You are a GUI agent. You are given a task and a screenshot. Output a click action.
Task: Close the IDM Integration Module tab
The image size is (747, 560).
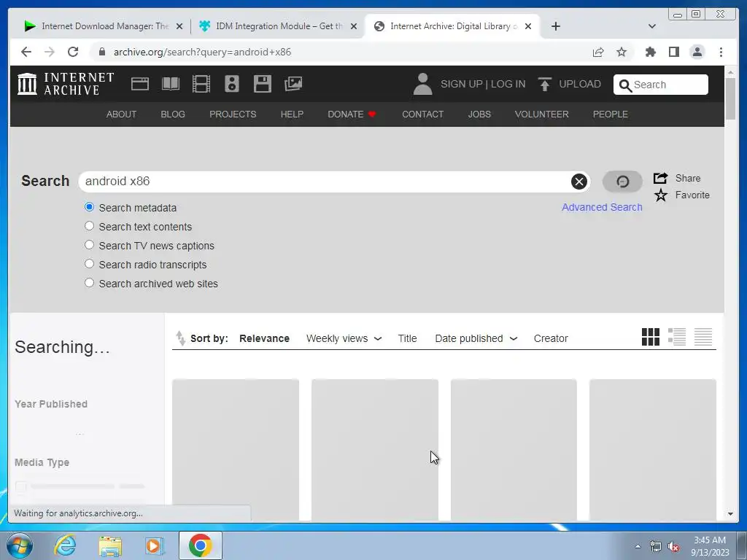[x=354, y=26]
